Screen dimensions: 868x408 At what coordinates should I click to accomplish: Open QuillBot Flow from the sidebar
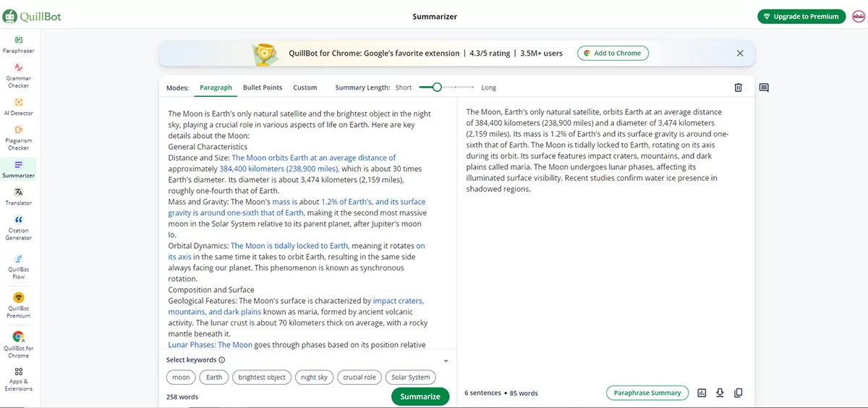coord(19,266)
